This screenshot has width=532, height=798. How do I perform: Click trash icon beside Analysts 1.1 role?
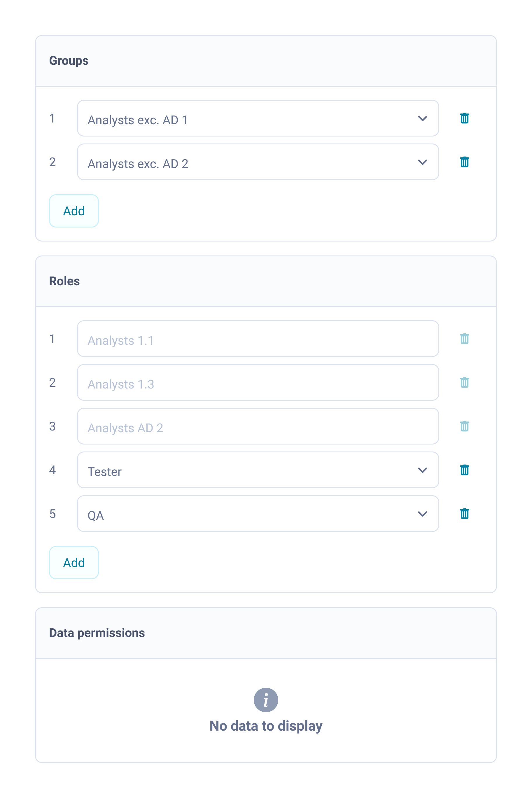click(464, 339)
